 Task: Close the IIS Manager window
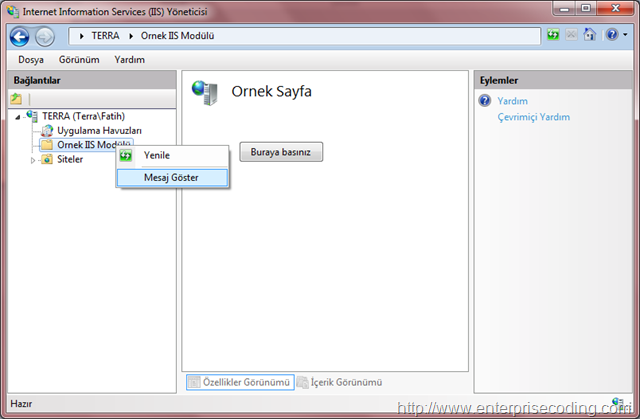pyautogui.click(x=616, y=8)
